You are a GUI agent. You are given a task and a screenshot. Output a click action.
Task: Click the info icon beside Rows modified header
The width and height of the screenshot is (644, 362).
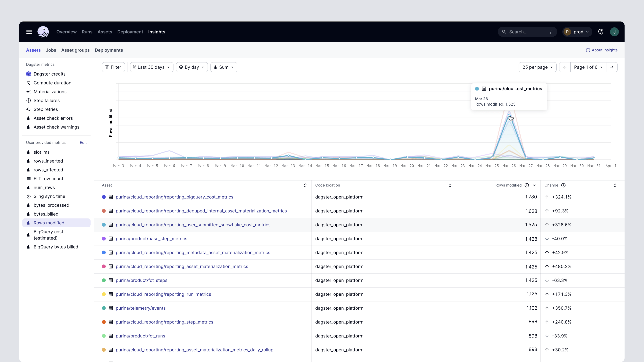[527, 185]
